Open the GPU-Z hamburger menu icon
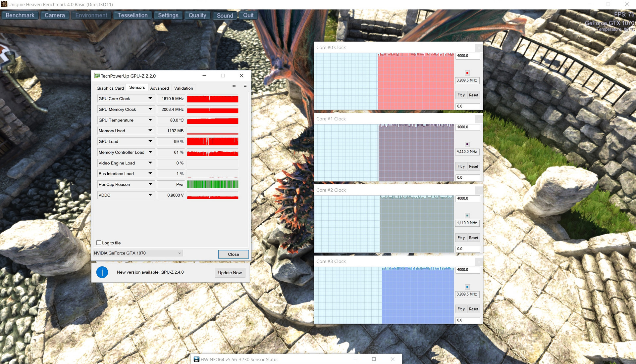 [x=245, y=86]
